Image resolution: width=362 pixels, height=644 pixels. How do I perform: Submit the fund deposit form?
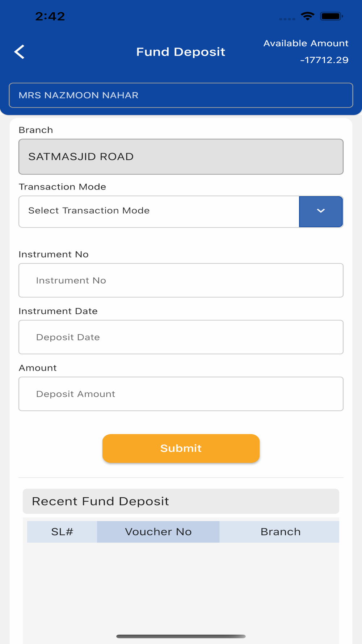[181, 448]
